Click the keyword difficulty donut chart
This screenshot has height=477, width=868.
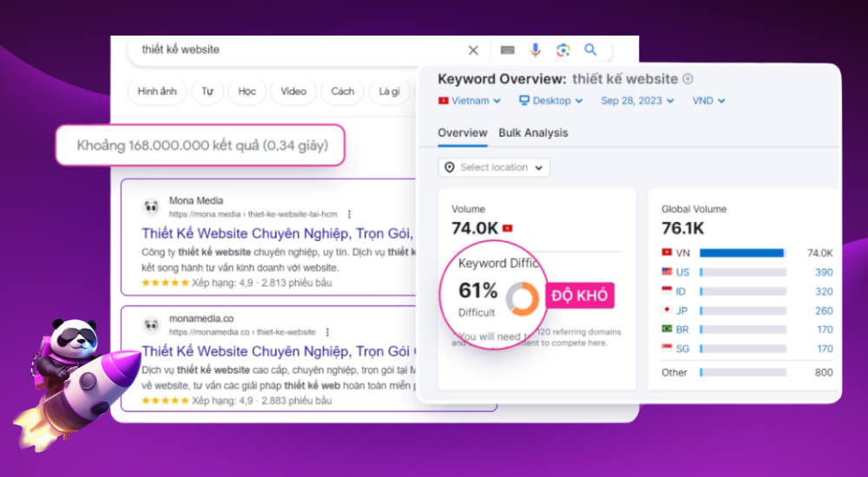pyautogui.click(x=522, y=299)
